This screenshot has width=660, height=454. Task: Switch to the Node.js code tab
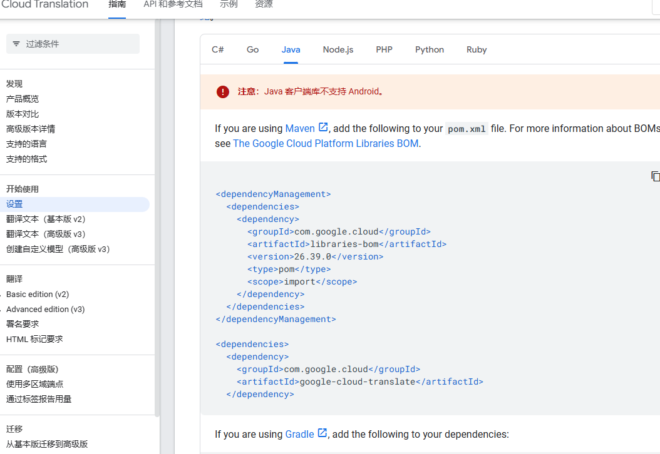click(x=338, y=50)
